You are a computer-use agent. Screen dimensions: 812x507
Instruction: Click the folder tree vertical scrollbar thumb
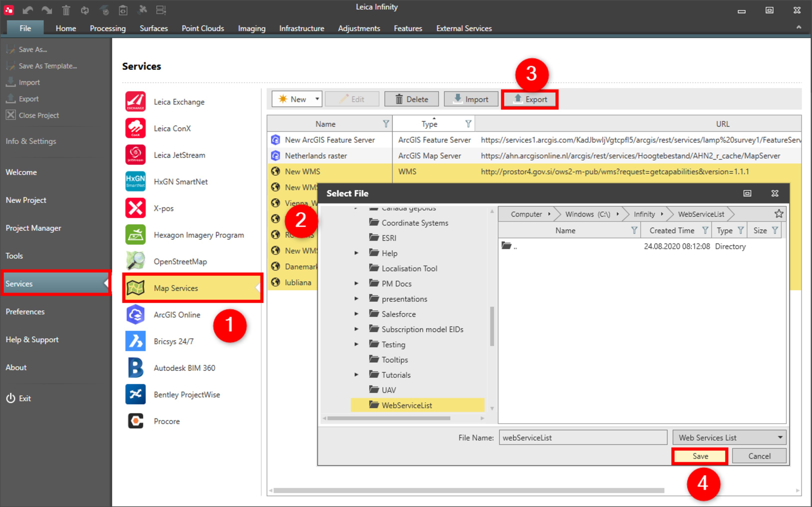(492, 326)
